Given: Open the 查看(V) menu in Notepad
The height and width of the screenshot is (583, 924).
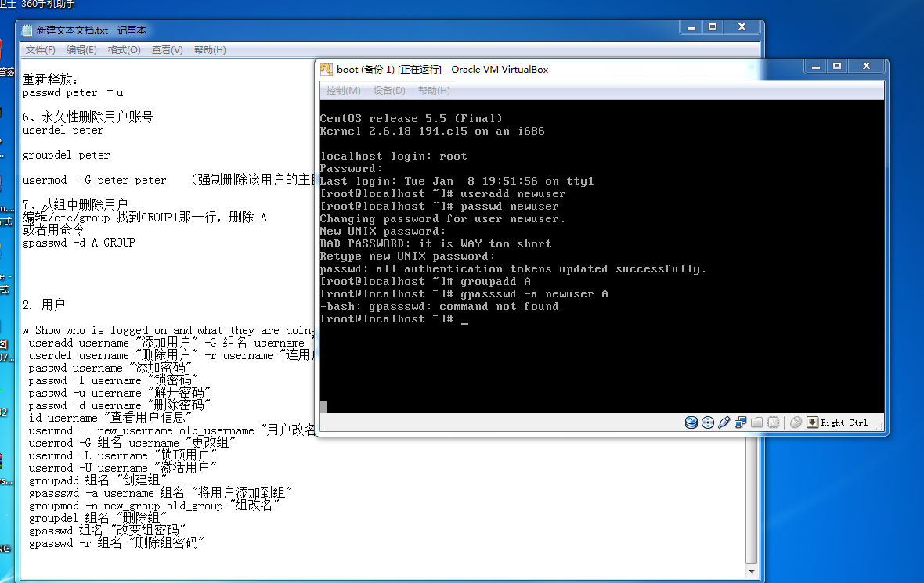Looking at the screenshot, I should (x=168, y=50).
